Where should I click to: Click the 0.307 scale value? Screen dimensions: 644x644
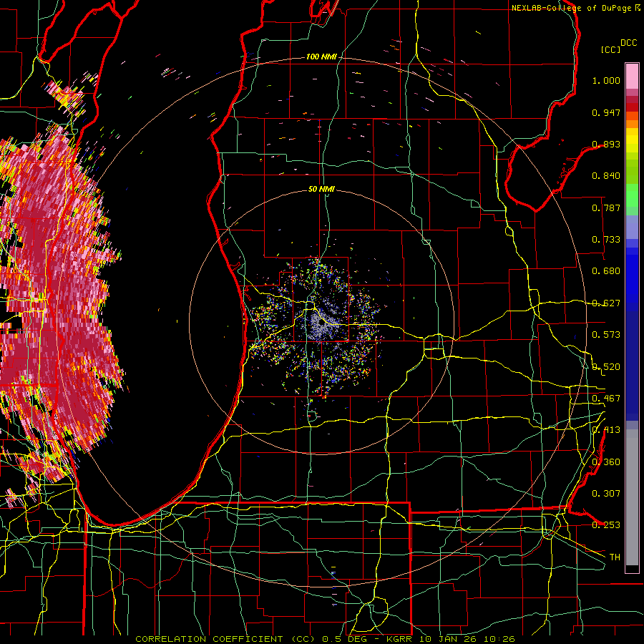(x=606, y=493)
